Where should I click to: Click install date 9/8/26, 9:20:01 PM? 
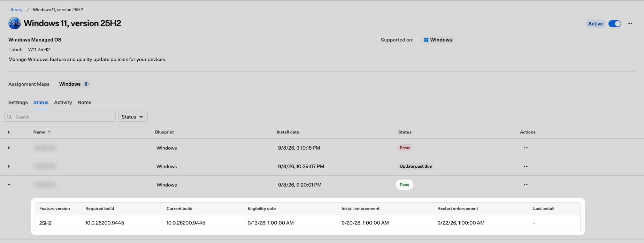(300, 185)
